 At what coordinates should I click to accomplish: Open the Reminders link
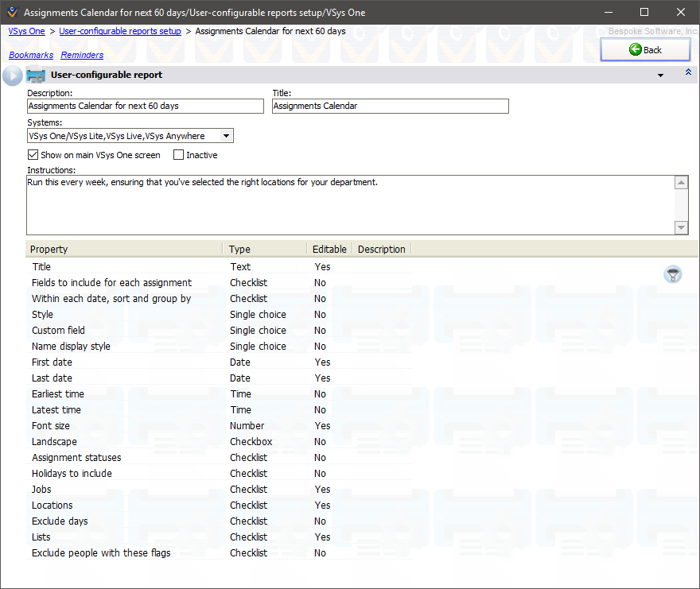coord(82,56)
